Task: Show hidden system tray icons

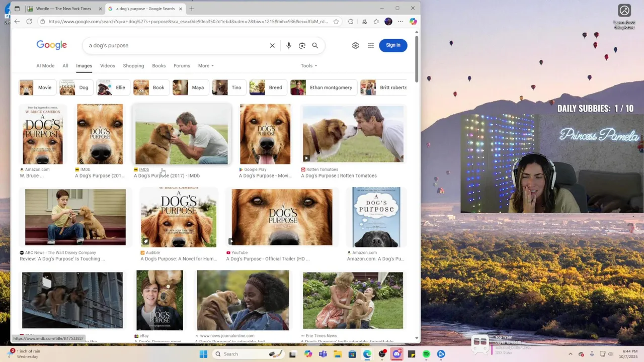Action: pyautogui.click(x=570, y=354)
